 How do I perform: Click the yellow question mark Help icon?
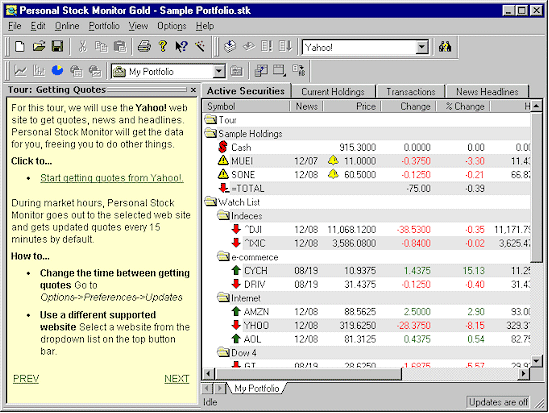pyautogui.click(x=163, y=47)
